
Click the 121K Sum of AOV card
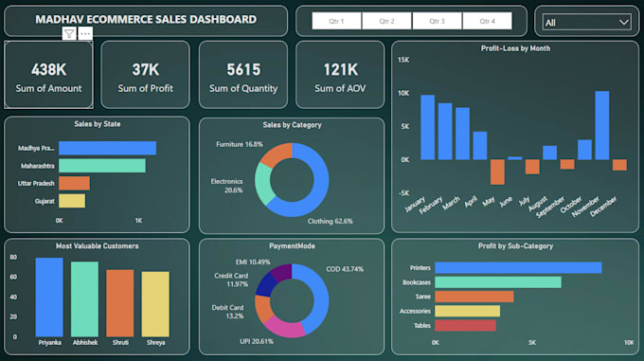point(340,75)
